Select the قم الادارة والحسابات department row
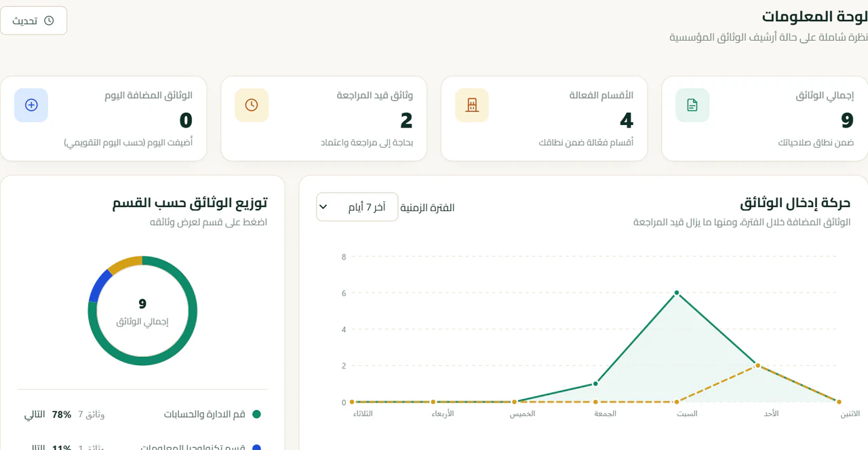Image resolution: width=868 pixels, height=450 pixels. [x=142, y=414]
